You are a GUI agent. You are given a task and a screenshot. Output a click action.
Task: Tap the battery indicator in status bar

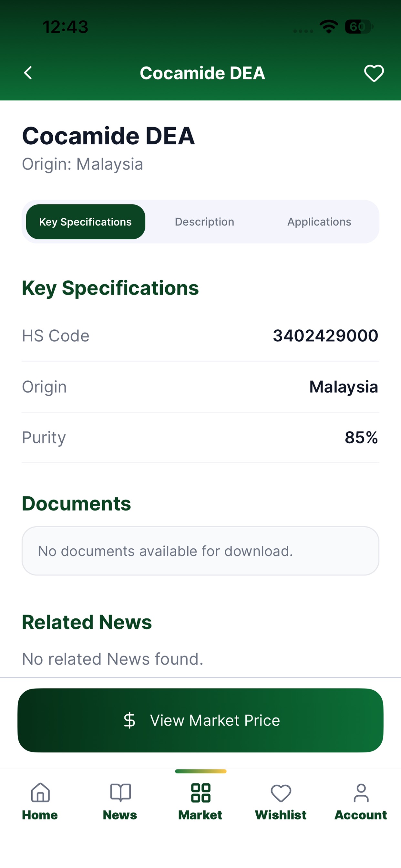click(x=359, y=26)
